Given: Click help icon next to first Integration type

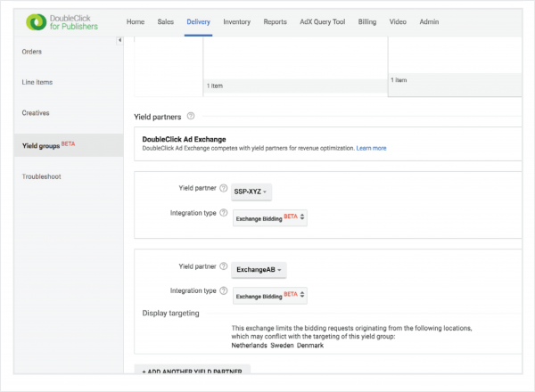Looking at the screenshot, I should coord(224,213).
